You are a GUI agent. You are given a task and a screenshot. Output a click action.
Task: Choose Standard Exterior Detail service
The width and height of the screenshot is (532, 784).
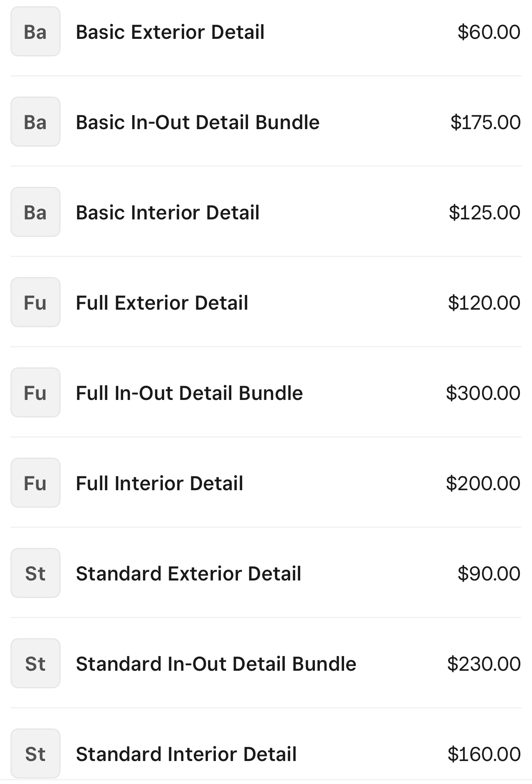pyautogui.click(x=188, y=574)
